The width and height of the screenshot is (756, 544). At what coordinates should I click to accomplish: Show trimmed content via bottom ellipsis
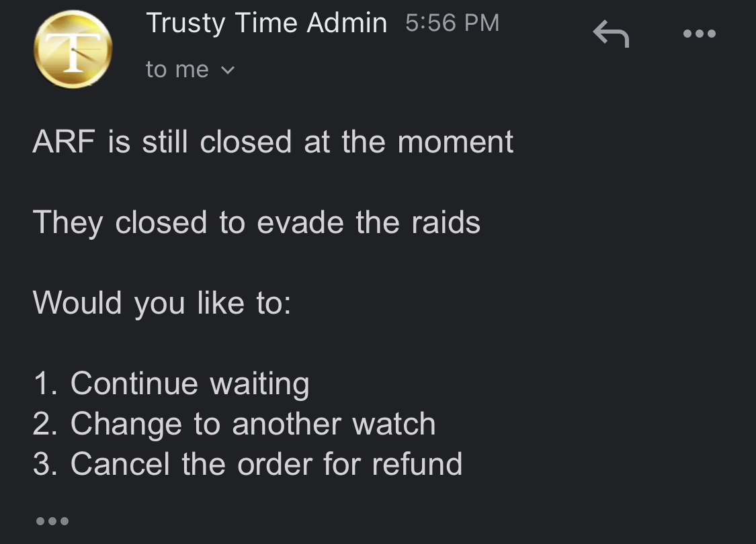pyautogui.click(x=52, y=521)
